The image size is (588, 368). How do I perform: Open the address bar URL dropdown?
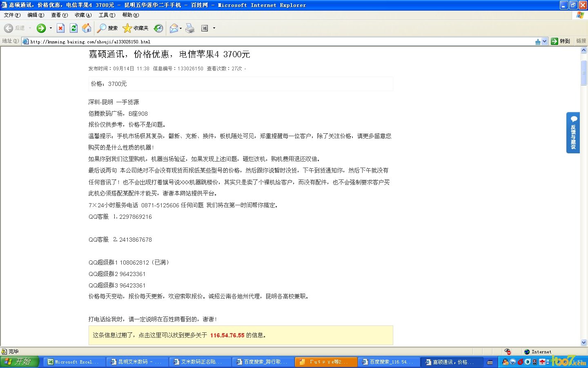[544, 41]
